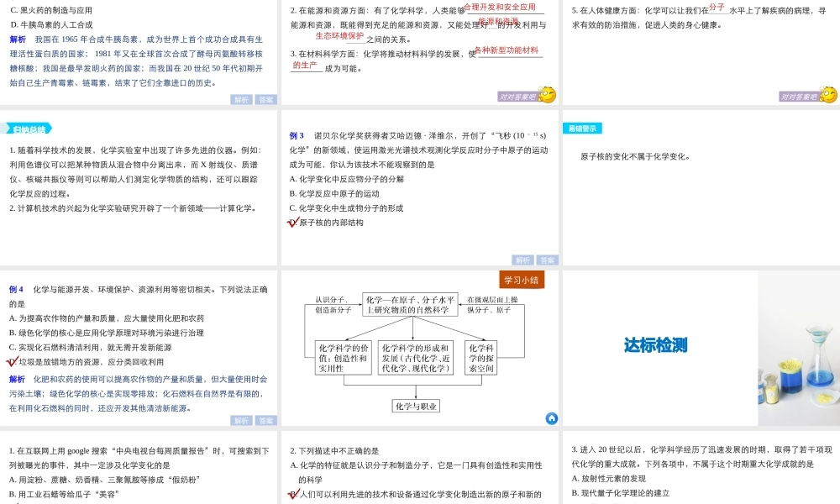Click flowchart box 化学科学的价值：创造性和实用性
Screen dimensions: 840x504
(x=343, y=358)
